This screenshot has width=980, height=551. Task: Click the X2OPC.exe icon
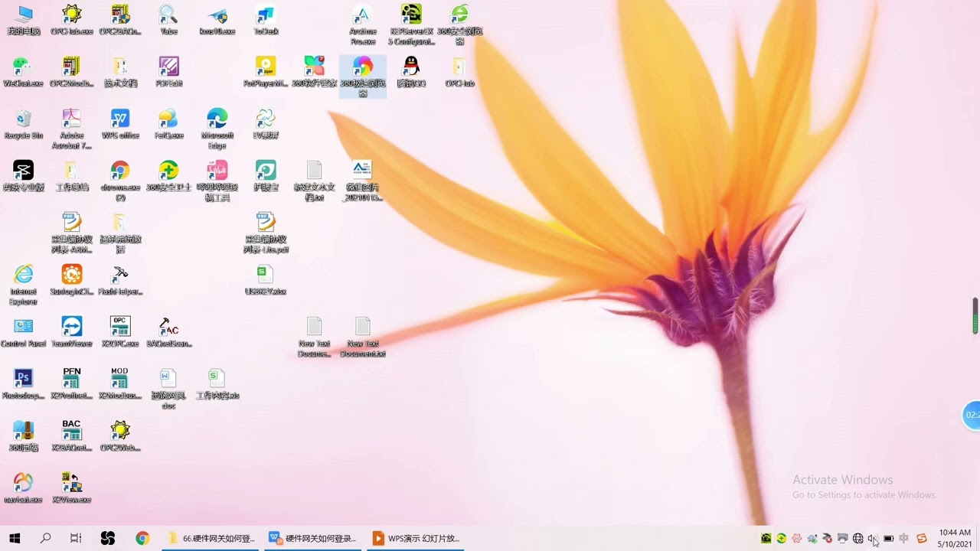tap(120, 332)
